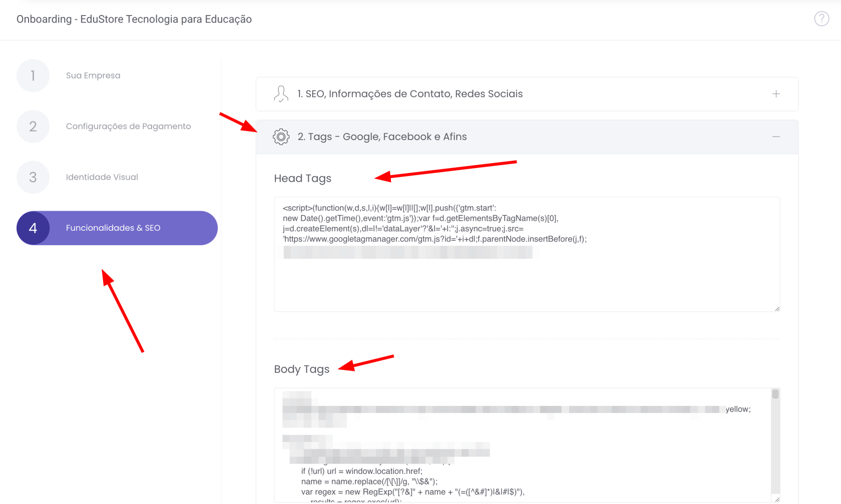Click the 'Head Tags' label
Screen dimensions: 841x504
coord(302,178)
